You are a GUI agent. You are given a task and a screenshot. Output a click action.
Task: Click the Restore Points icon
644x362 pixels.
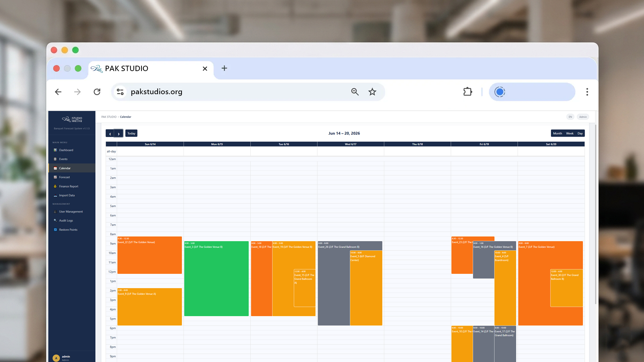tap(55, 230)
